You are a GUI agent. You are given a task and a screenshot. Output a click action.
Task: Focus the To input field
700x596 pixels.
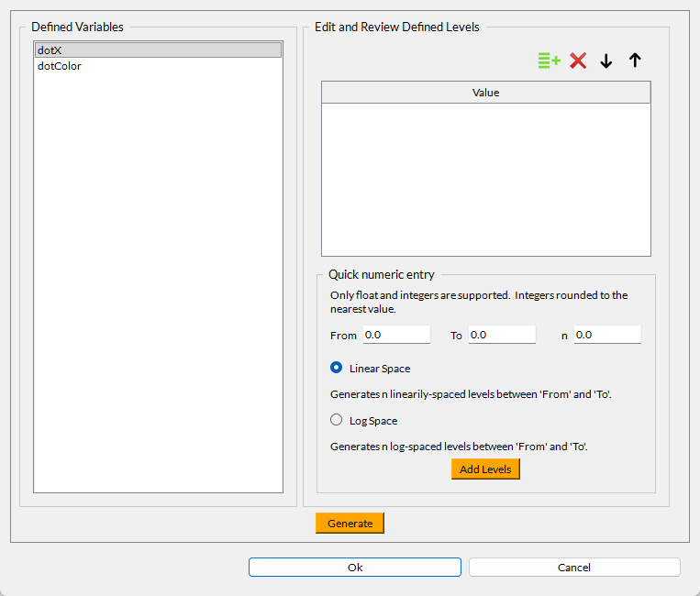coord(502,335)
